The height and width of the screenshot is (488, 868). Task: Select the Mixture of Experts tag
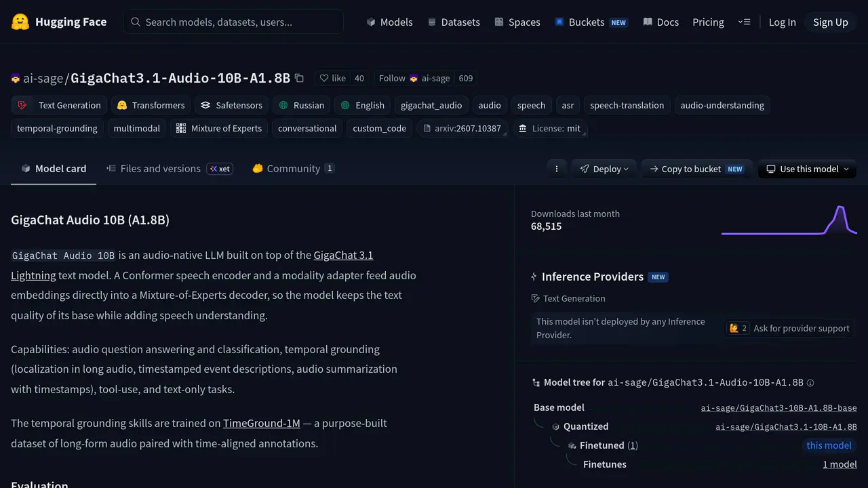[219, 128]
